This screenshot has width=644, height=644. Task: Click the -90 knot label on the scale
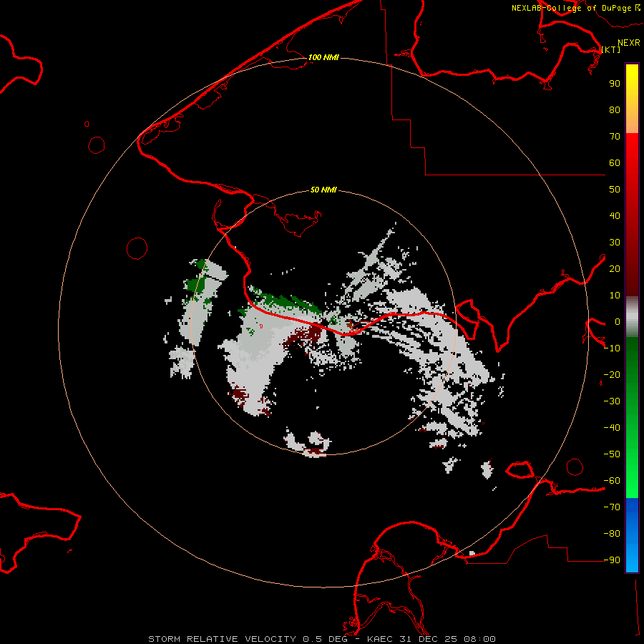[612, 560]
